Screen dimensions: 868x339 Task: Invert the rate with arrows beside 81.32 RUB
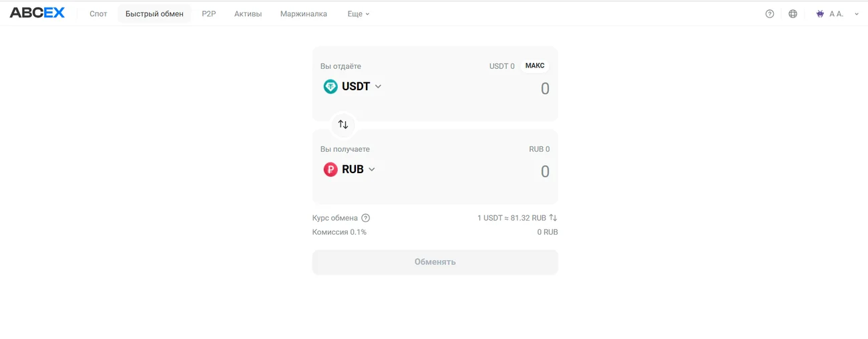553,218
